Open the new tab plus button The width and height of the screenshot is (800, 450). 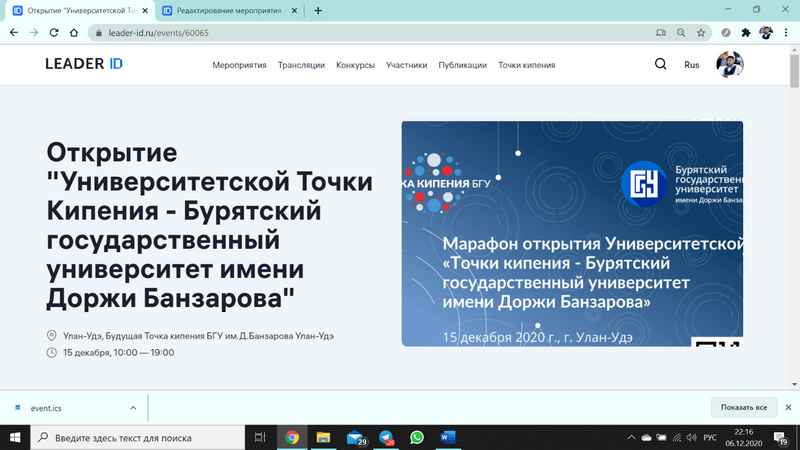[x=318, y=10]
